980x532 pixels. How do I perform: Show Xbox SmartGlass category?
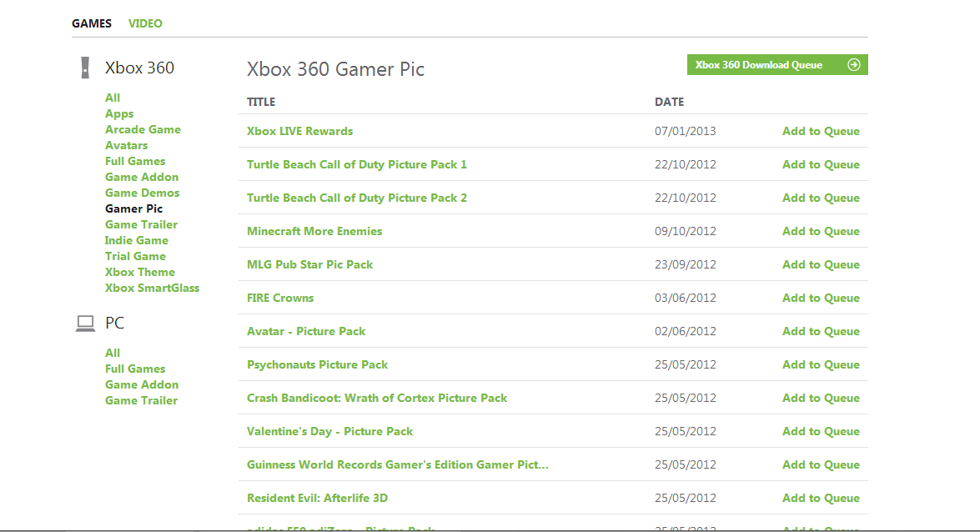152,288
